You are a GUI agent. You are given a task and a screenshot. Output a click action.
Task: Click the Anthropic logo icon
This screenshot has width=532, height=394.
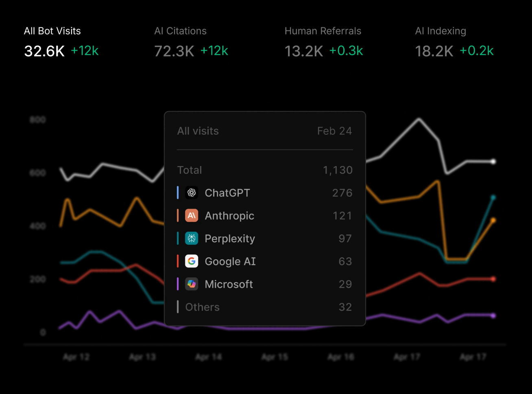(x=192, y=215)
